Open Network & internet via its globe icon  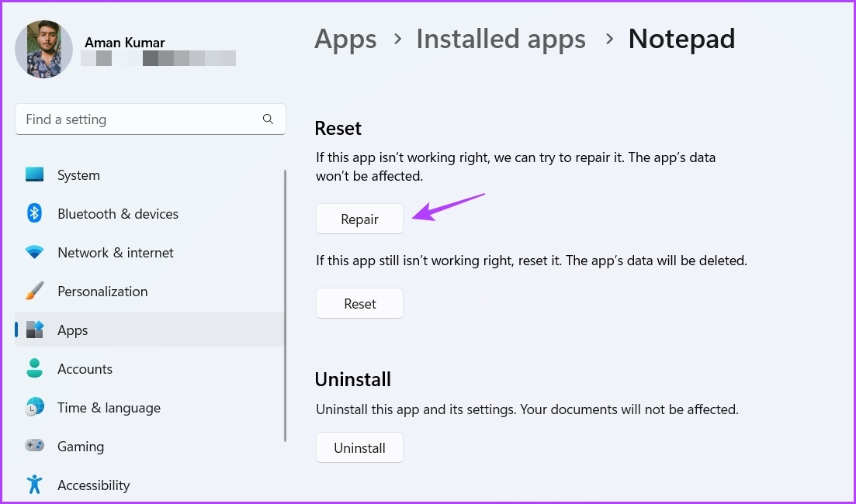34,252
